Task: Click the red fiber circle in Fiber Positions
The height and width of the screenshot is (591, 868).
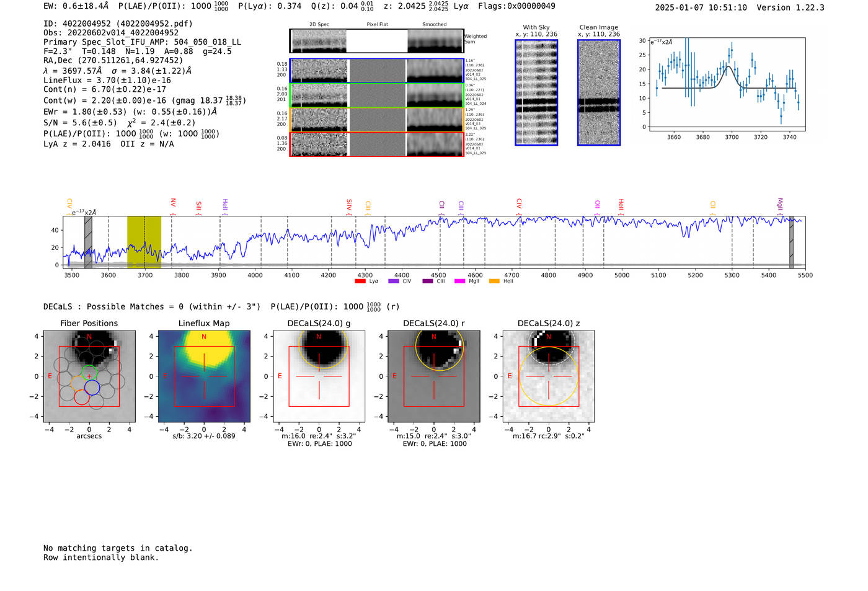Action: coord(82,397)
